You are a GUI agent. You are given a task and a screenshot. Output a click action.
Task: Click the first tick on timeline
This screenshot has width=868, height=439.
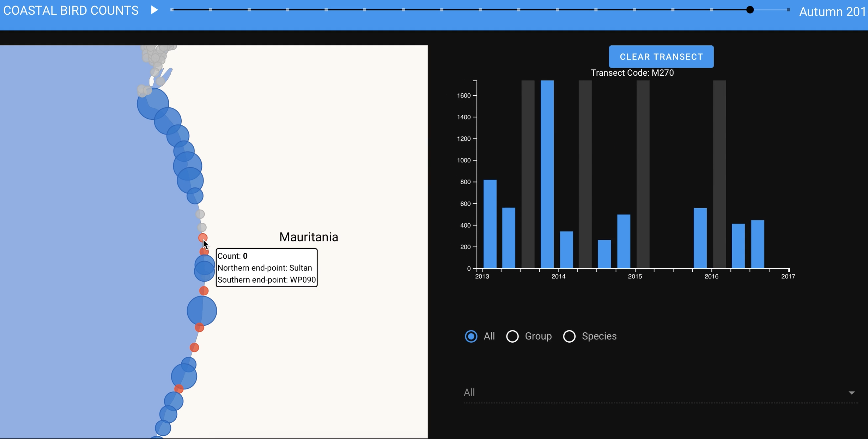click(x=172, y=10)
